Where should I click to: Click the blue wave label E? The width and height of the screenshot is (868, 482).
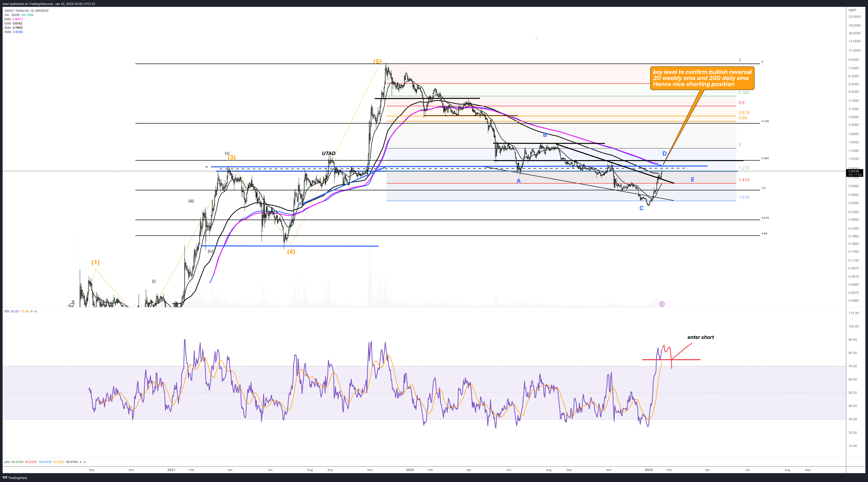[x=693, y=180]
